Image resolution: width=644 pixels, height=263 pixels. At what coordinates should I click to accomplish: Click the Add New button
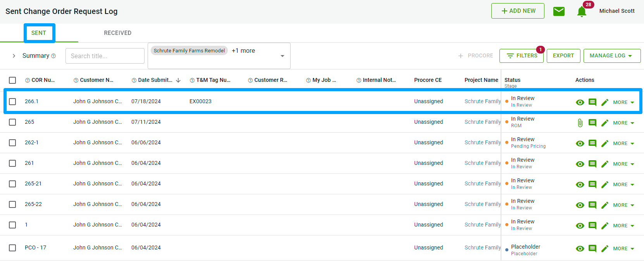point(518,11)
